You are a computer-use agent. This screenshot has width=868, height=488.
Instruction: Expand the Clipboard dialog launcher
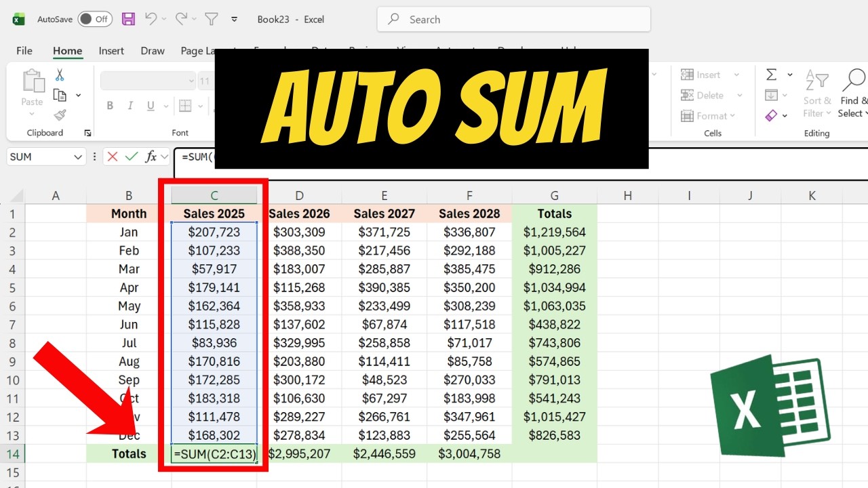87,133
